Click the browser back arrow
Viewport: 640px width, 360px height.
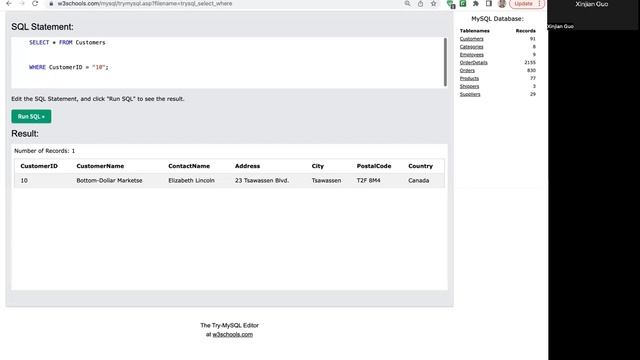pyautogui.click(x=9, y=3)
